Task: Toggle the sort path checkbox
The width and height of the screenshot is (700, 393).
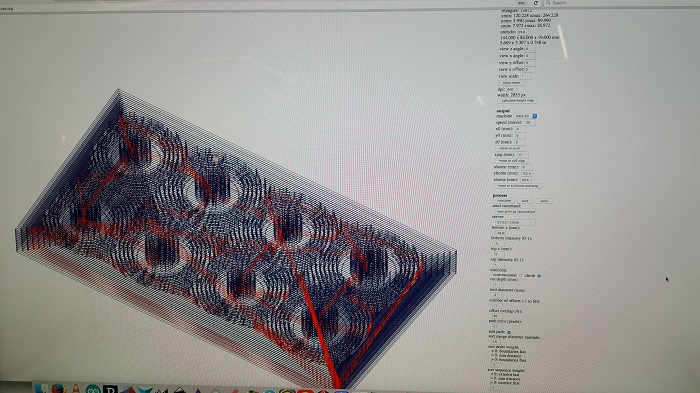Action: [x=509, y=332]
